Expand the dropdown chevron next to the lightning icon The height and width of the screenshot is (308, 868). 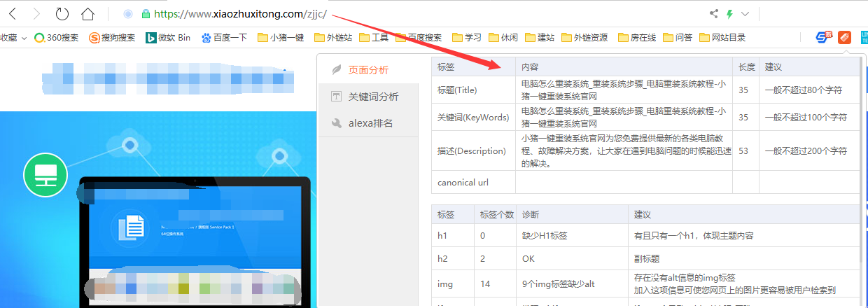745,13
